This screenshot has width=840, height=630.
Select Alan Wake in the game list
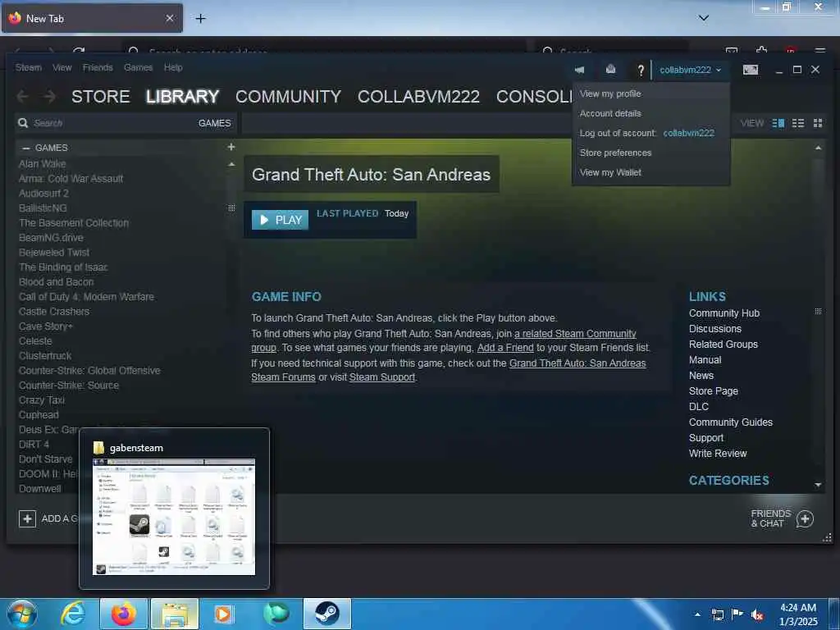[x=43, y=164]
